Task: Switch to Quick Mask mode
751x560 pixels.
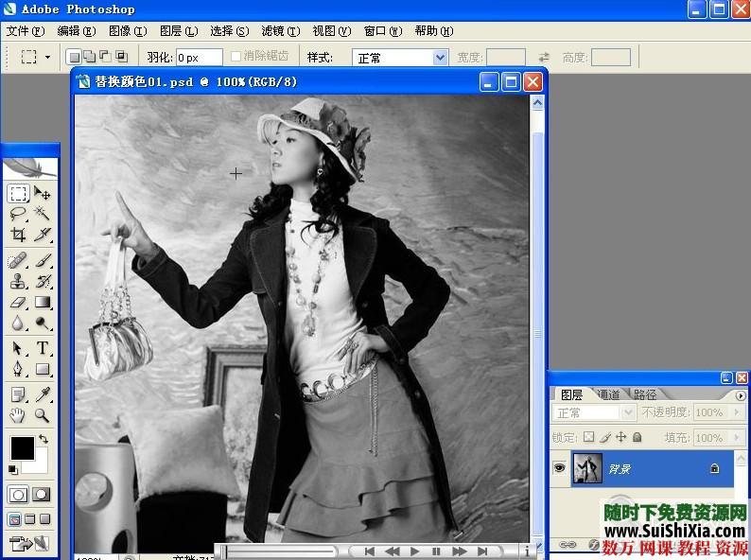Action: (x=42, y=494)
